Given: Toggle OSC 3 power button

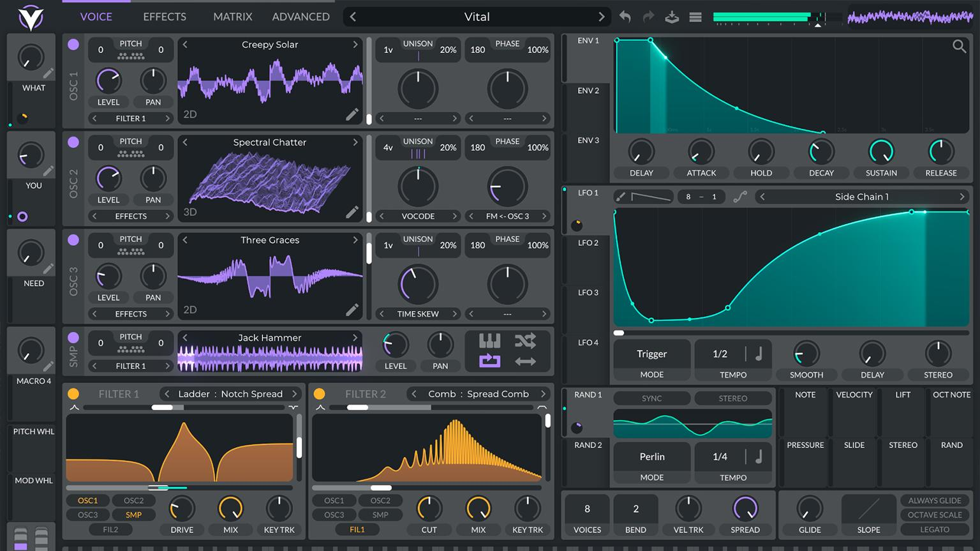Looking at the screenshot, I should [73, 239].
